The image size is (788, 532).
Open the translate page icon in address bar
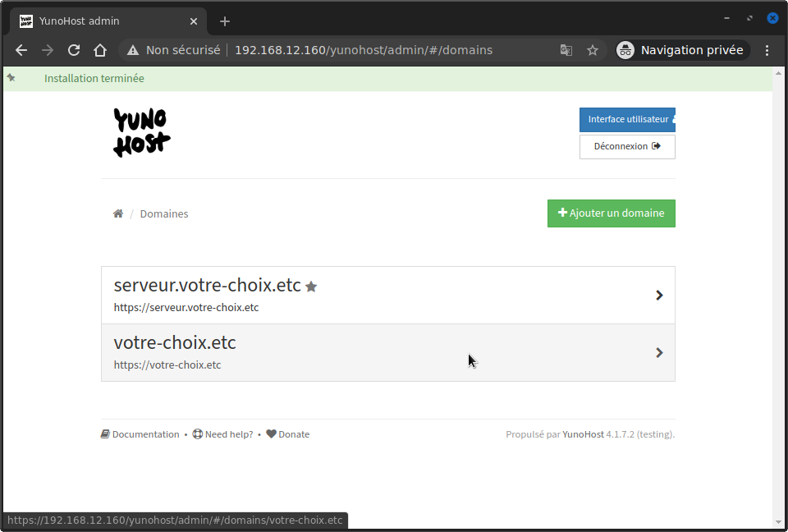[566, 50]
